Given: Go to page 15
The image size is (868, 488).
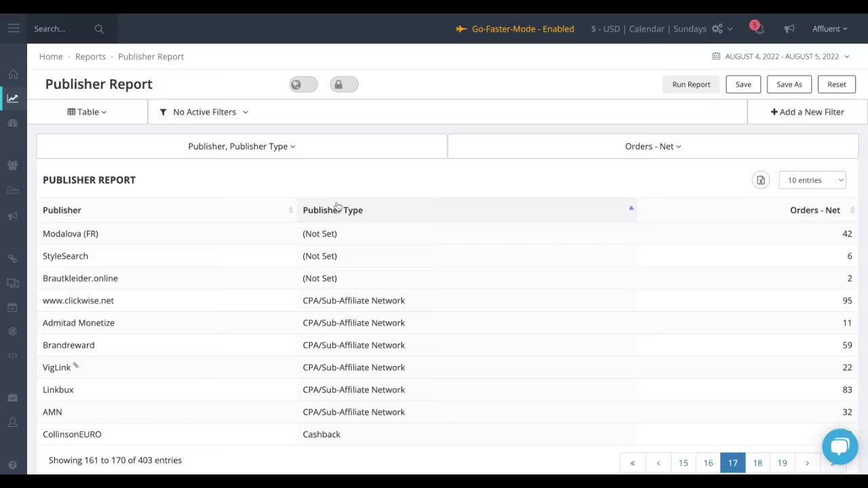Looking at the screenshot, I should pyautogui.click(x=683, y=463).
